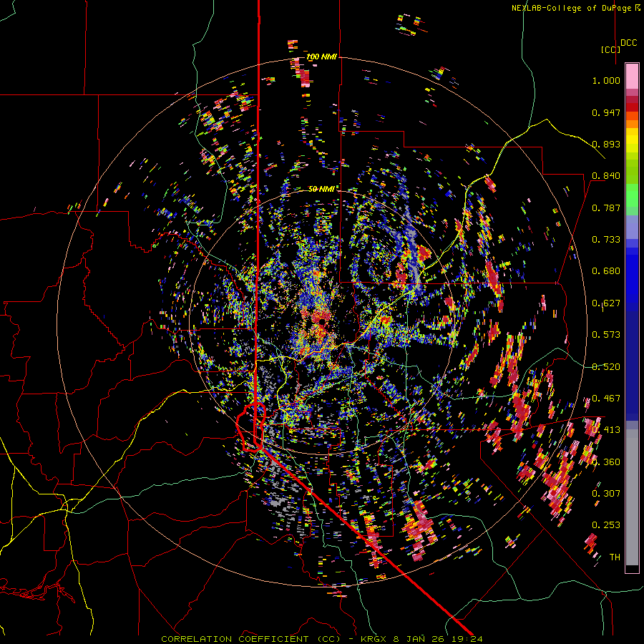Viewport: 644px width, 644px height.
Task: Click the DCC label above color bar
Action: point(628,43)
